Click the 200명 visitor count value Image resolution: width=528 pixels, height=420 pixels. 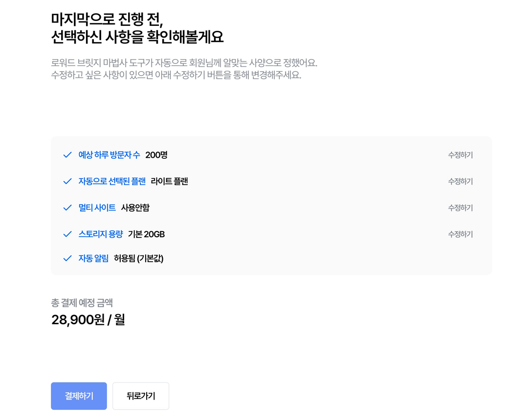[x=156, y=155]
